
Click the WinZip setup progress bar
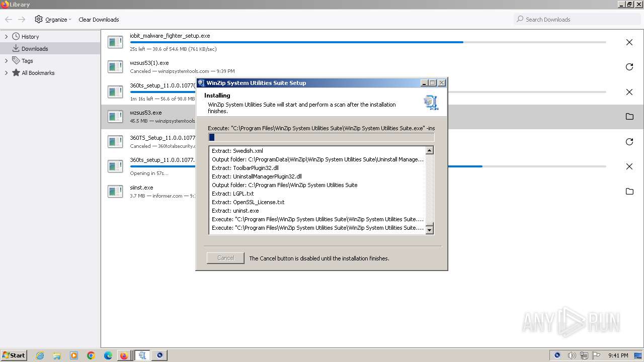point(321,137)
